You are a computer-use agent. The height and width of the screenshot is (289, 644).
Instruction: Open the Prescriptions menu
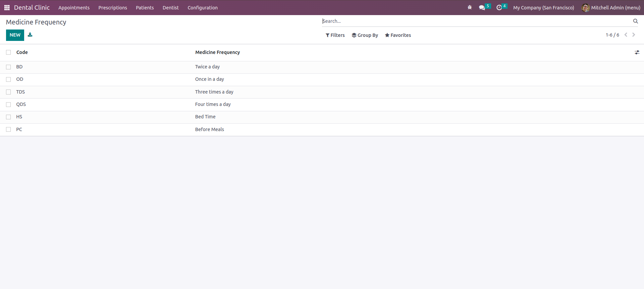(x=113, y=8)
